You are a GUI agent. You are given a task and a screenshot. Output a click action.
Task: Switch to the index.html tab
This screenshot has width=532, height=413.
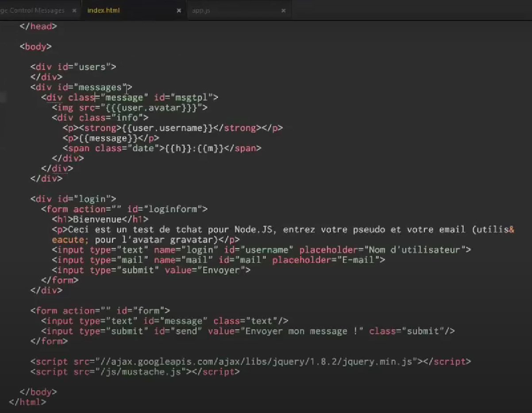104,10
